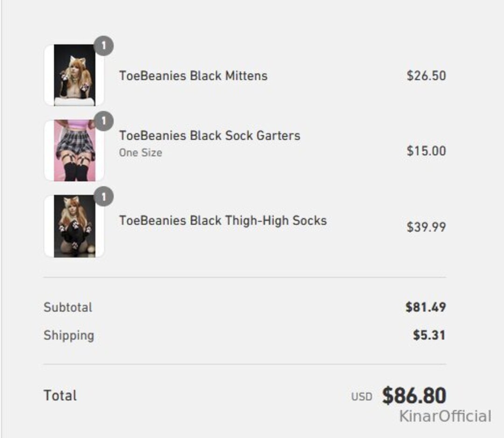Image resolution: width=504 pixels, height=438 pixels.
Task: Click quantity badge on the Sock Garters thumbnail
Action: click(104, 121)
